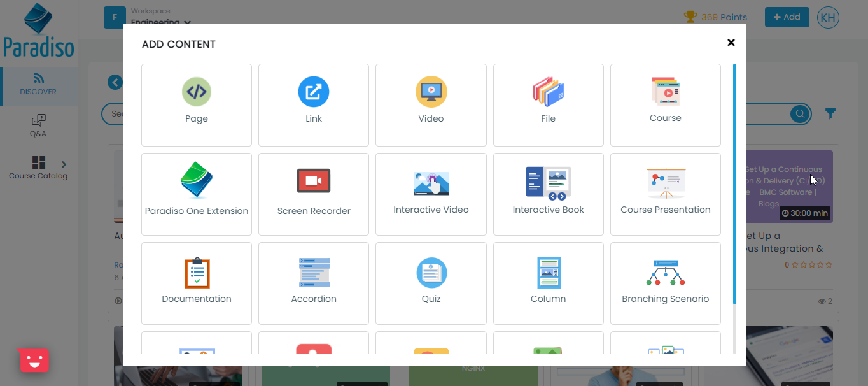Open the Q&A sidebar menu item

coord(38,125)
